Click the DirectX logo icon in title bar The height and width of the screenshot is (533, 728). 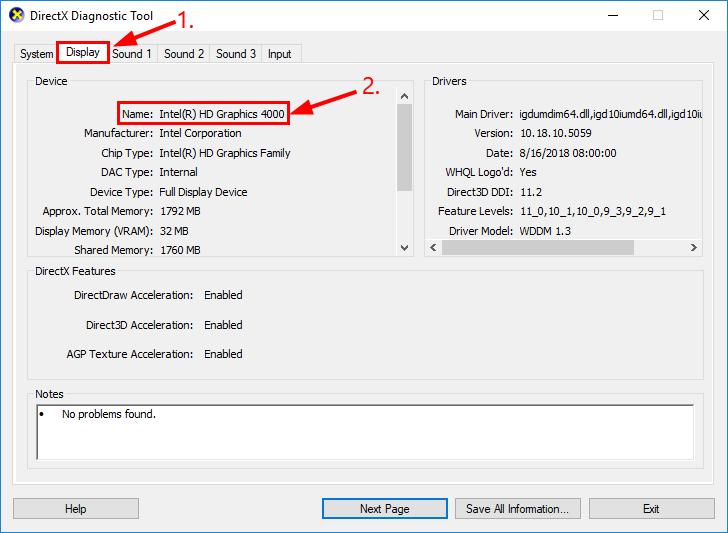pos(17,15)
